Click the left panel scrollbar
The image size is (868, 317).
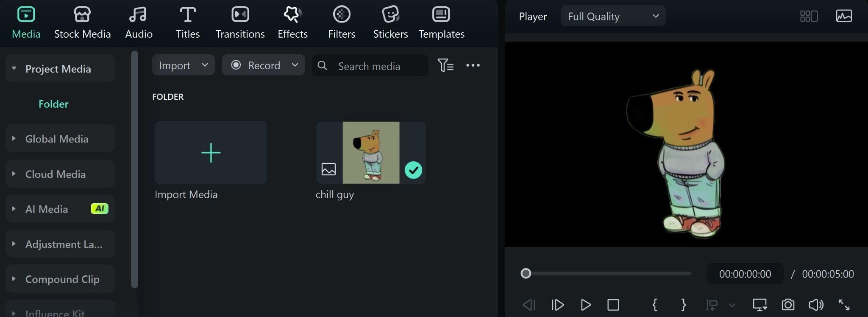pyautogui.click(x=134, y=170)
